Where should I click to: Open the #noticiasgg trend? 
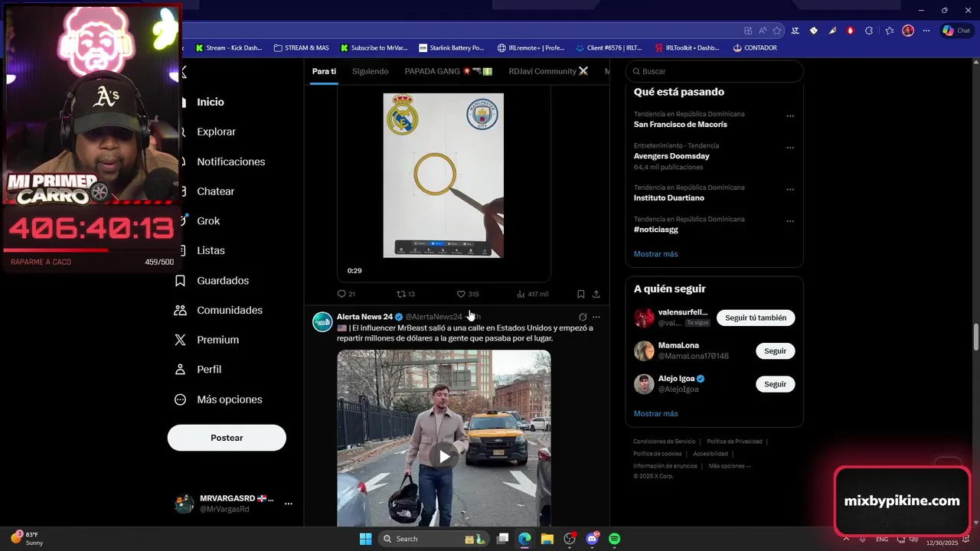tap(655, 230)
